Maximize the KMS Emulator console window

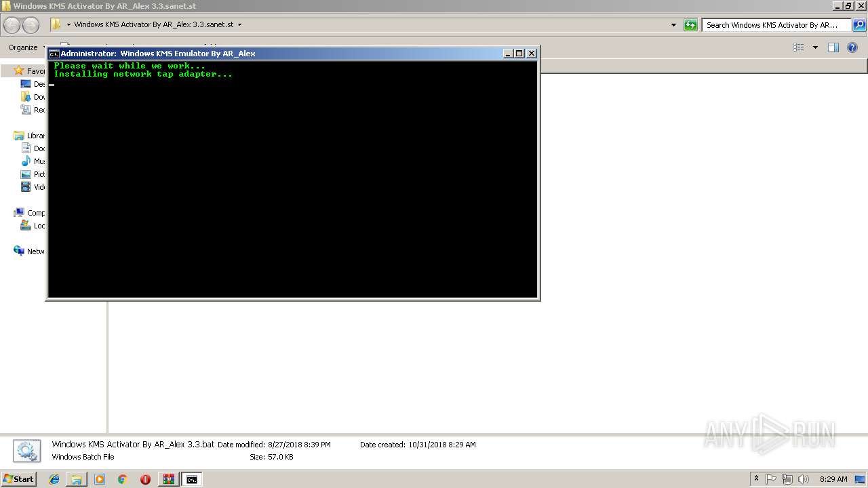(519, 54)
